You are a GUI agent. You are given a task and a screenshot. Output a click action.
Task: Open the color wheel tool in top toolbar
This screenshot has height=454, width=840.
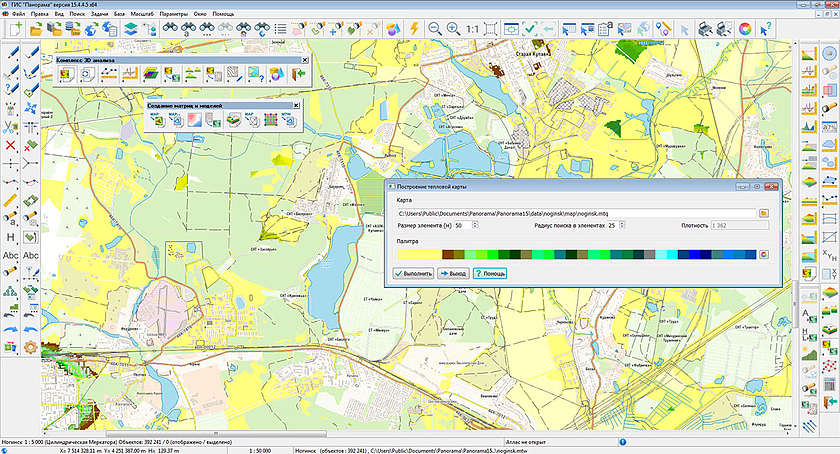click(744, 30)
